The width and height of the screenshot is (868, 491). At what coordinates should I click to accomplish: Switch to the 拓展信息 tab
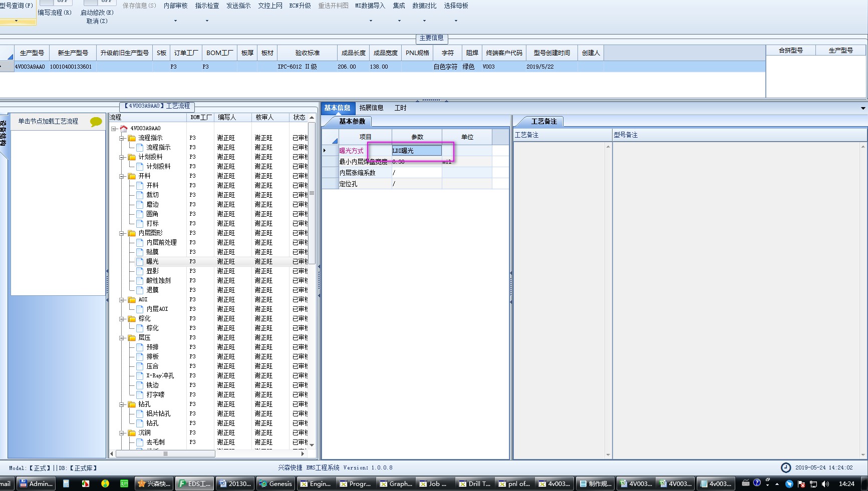(371, 108)
